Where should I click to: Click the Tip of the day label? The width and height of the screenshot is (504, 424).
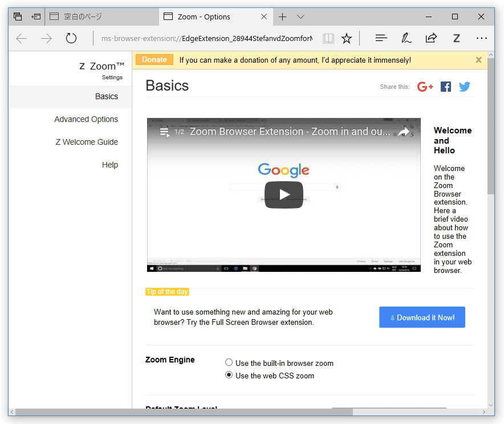167,292
